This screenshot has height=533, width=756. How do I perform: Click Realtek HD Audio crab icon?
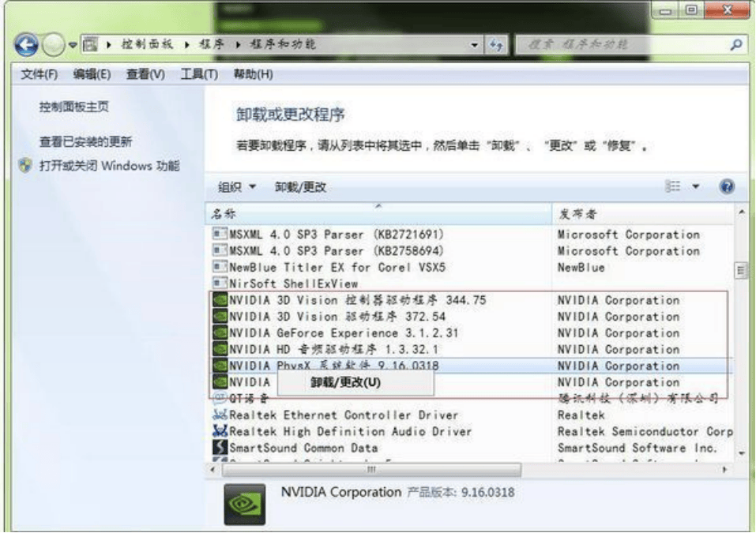coord(220,431)
